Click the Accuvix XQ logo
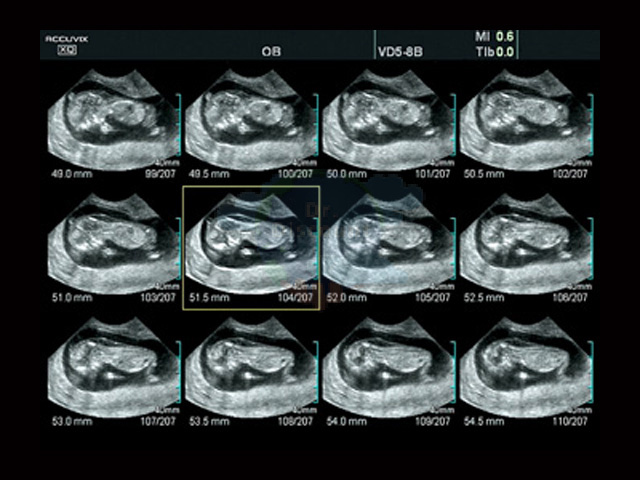 (x=67, y=45)
